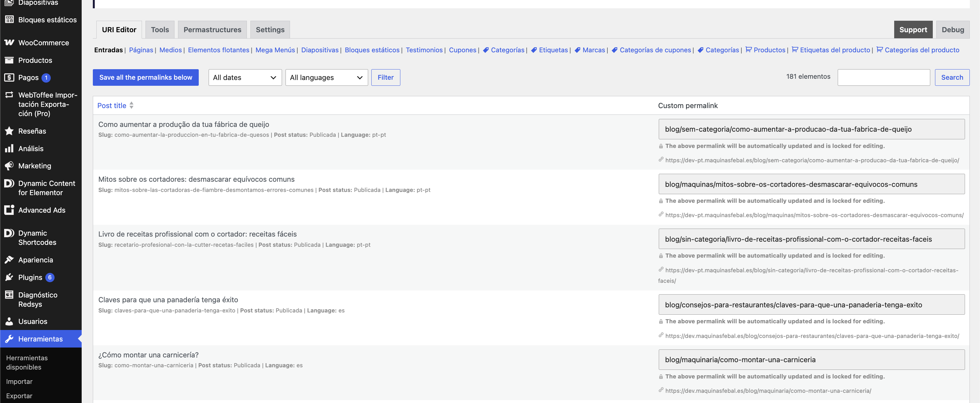This screenshot has width=980, height=403.
Task: Click the Dynamic Shortcodes icon
Action: [9, 233]
